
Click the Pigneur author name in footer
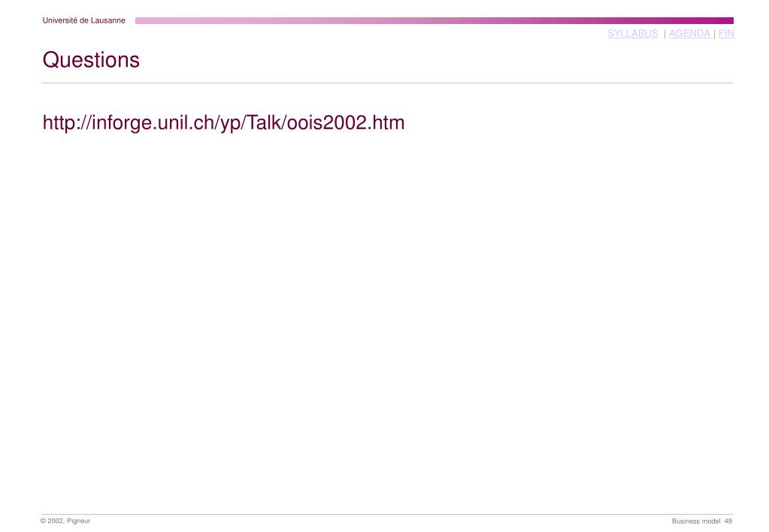click(x=78, y=521)
